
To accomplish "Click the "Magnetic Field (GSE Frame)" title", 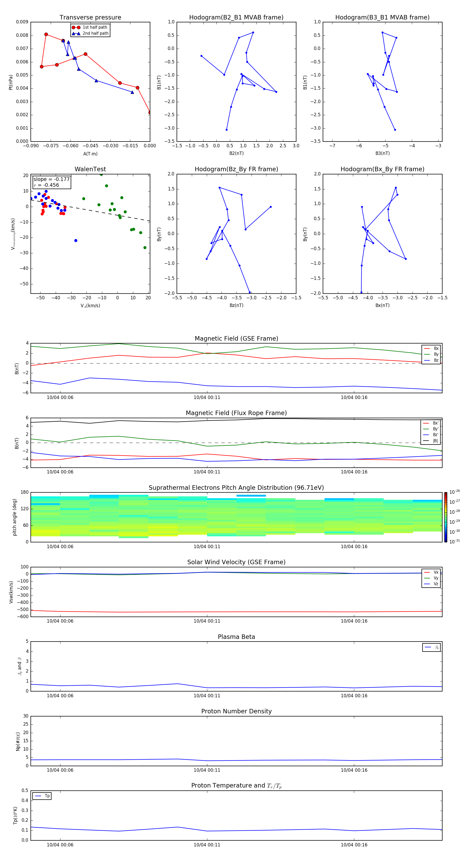I will tap(236, 339).
